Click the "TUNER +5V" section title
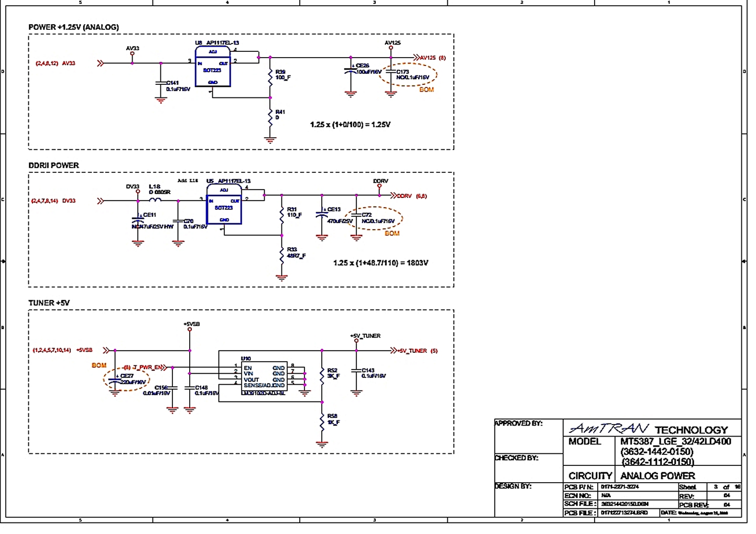756x534 pixels. [49, 303]
